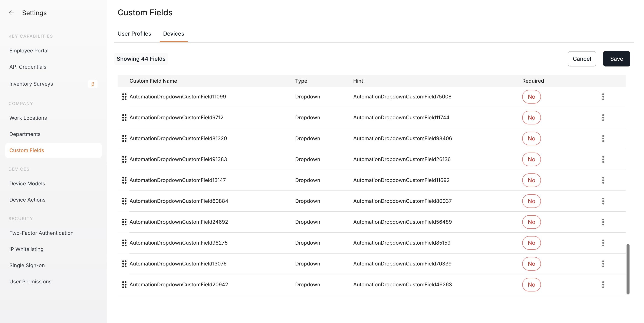Open User Permissions settings
Image resolution: width=644 pixels, height=323 pixels.
[30, 282]
